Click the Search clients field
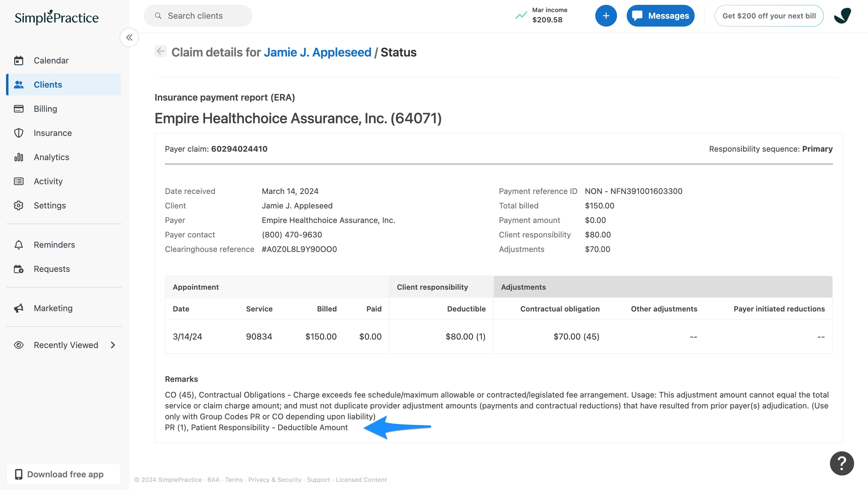The image size is (868, 490). 198,16
